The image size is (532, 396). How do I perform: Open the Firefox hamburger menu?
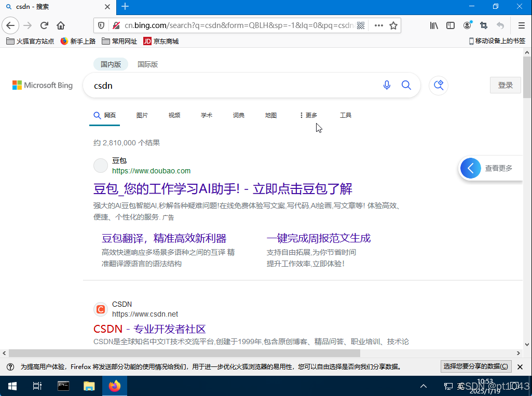pyautogui.click(x=522, y=25)
